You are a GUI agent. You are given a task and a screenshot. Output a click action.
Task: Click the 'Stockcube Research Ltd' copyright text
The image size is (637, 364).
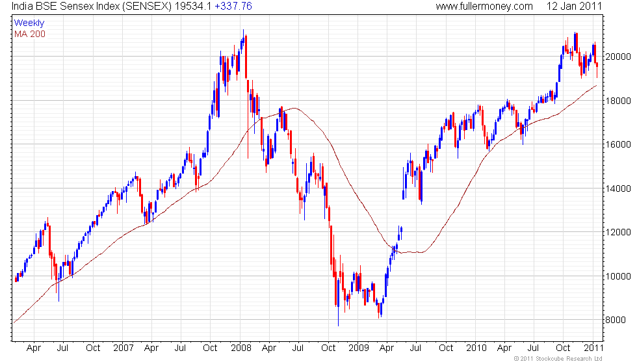558,359
